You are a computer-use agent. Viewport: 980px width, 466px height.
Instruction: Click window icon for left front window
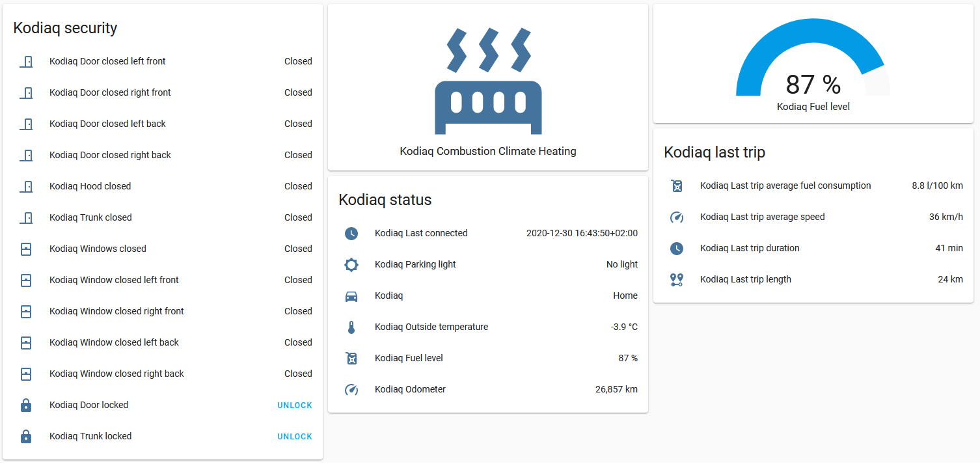click(26, 280)
